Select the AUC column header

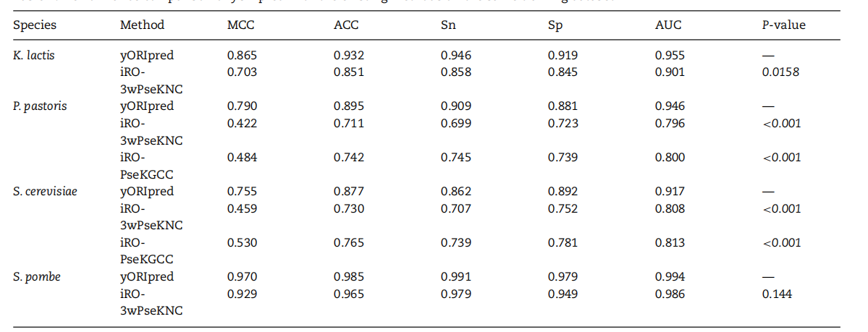click(668, 25)
